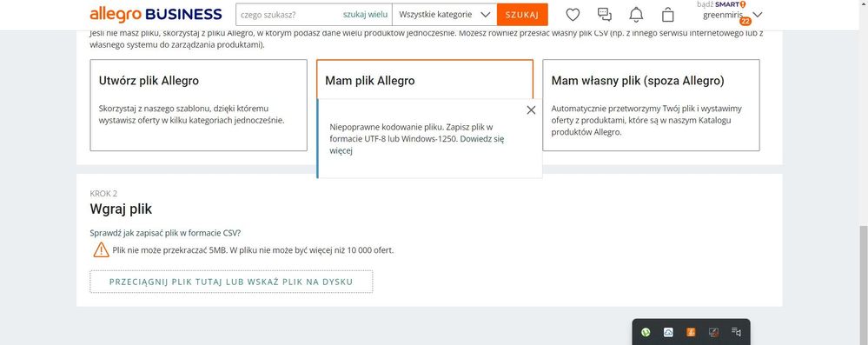Click the greenmiris username
This screenshot has width=868, height=345.
click(722, 15)
